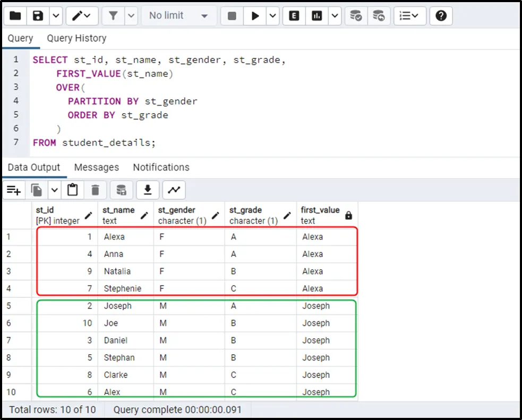Click the Add Row icon
This screenshot has width=522, height=420.
click(x=14, y=190)
